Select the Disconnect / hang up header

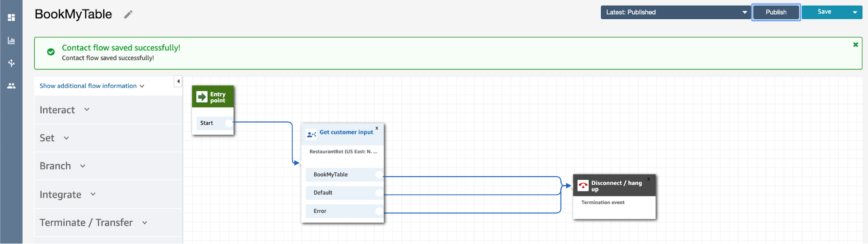pos(614,186)
